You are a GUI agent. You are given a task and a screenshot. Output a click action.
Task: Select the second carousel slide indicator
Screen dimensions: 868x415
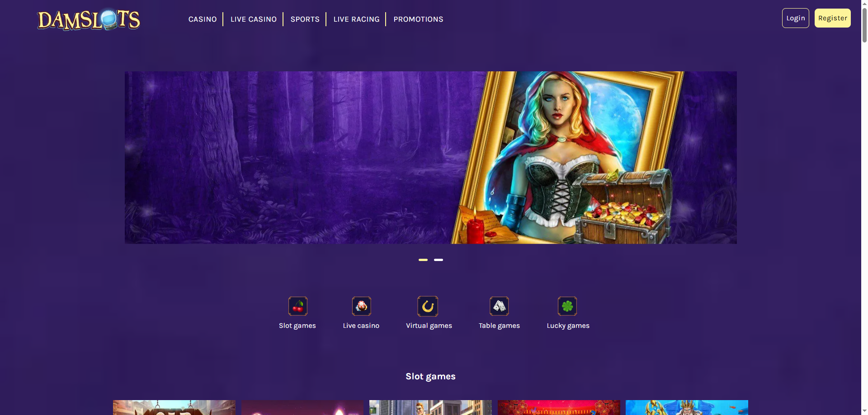(439, 260)
